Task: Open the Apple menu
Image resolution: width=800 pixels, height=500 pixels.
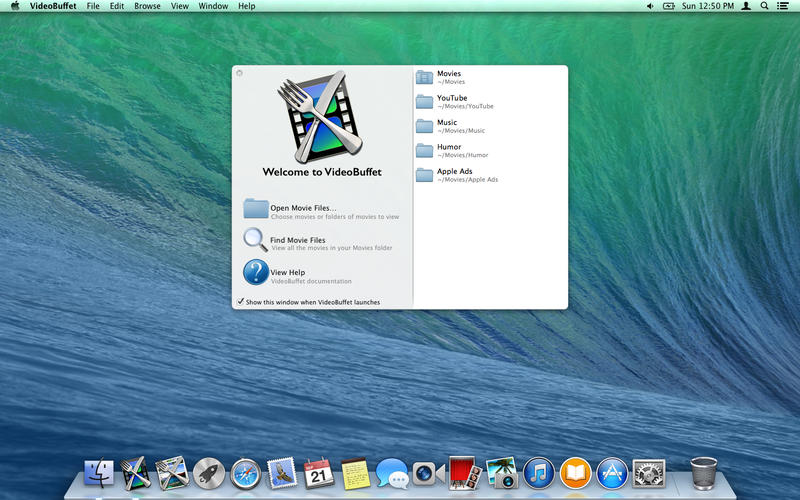Action: (x=15, y=6)
